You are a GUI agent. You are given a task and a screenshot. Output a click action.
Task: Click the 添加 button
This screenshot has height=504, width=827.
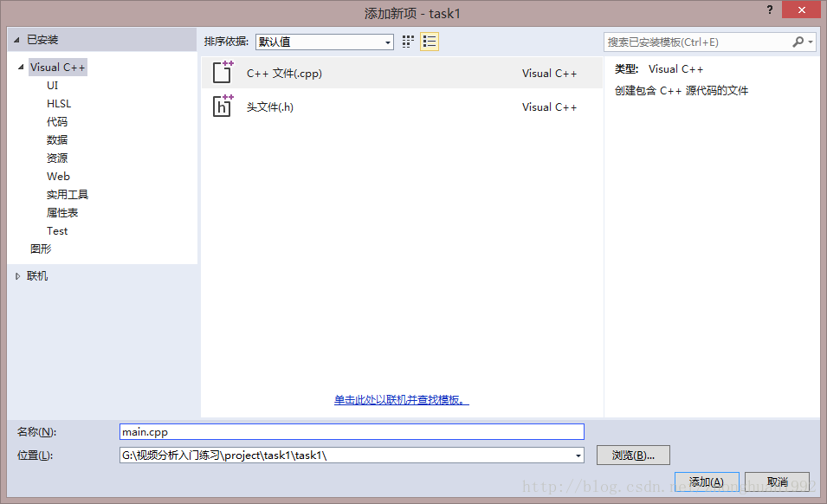pyautogui.click(x=706, y=482)
